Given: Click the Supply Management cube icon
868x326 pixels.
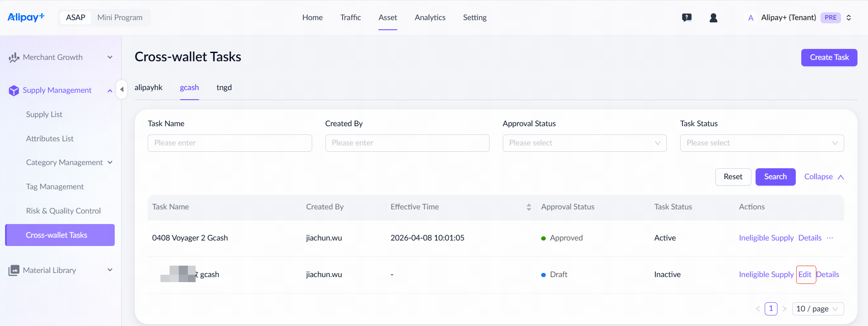Looking at the screenshot, I should coord(14,91).
